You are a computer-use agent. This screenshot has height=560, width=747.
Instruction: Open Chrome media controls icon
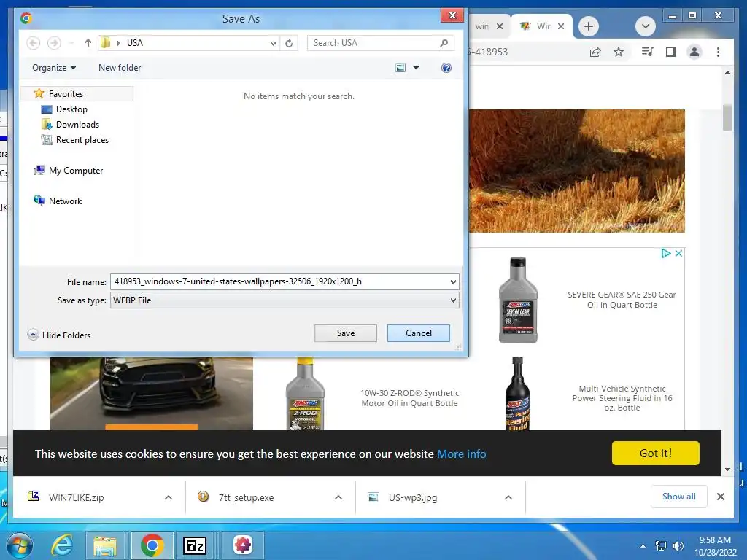[x=647, y=52]
